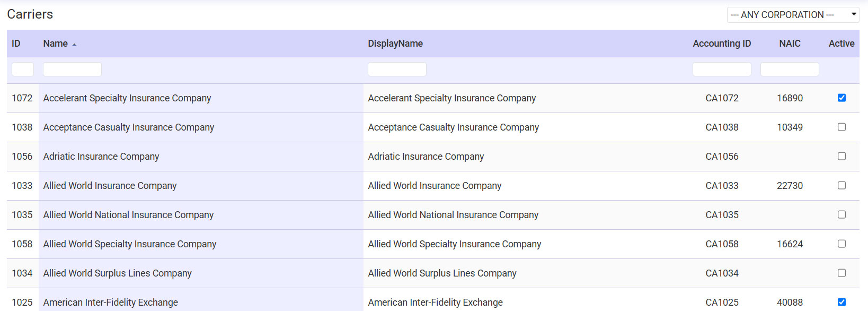Sort by the ID column header
The image size is (868, 311).
coord(16,44)
